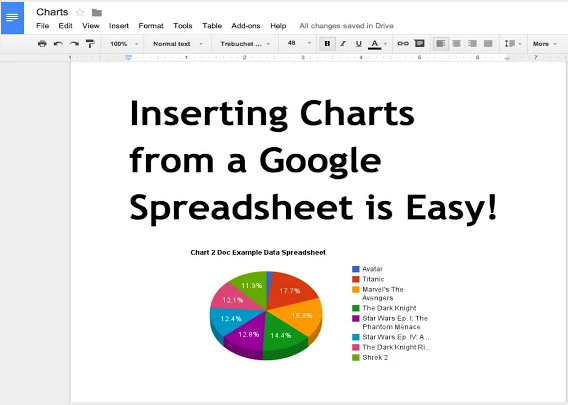Set left text alignment
This screenshot has height=405, width=568.
[x=440, y=44]
